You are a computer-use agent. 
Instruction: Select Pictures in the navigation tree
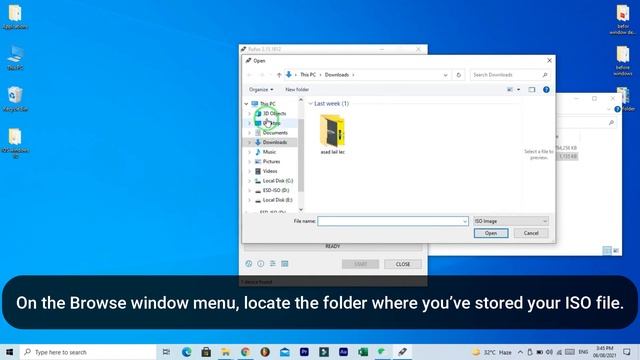(271, 162)
